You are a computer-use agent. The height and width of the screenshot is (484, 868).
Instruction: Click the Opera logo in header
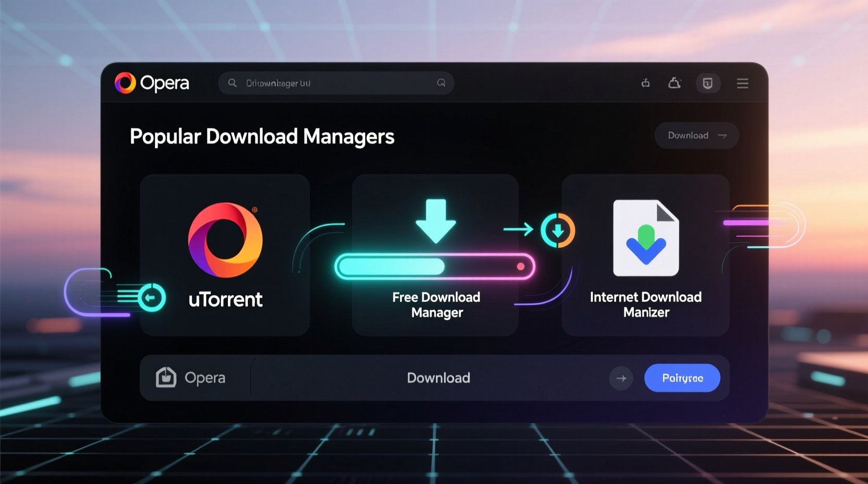pos(152,83)
